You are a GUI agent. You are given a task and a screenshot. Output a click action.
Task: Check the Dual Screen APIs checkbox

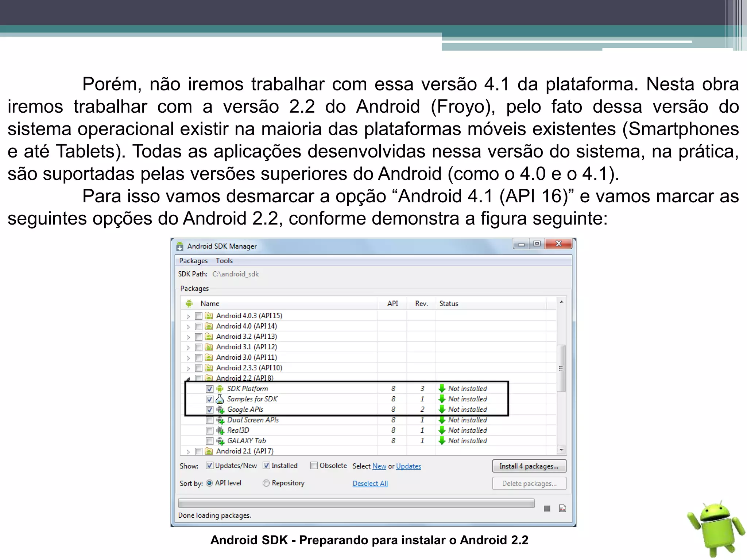pyautogui.click(x=210, y=420)
